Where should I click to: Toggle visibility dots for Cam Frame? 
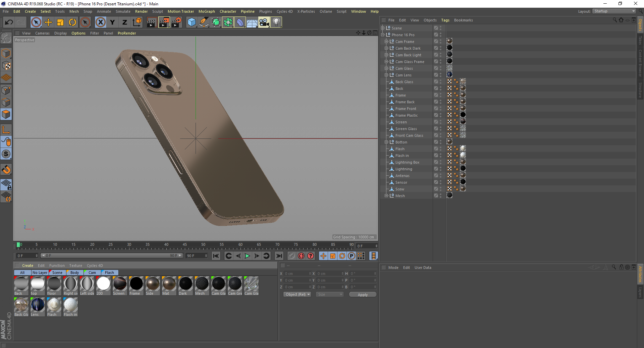(x=441, y=42)
